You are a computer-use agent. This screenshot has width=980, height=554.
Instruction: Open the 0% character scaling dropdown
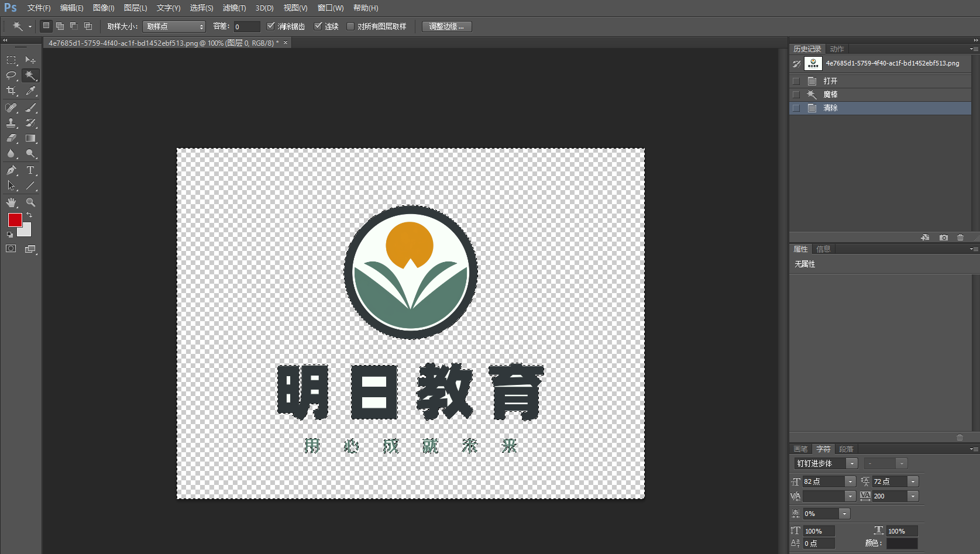pyautogui.click(x=844, y=514)
